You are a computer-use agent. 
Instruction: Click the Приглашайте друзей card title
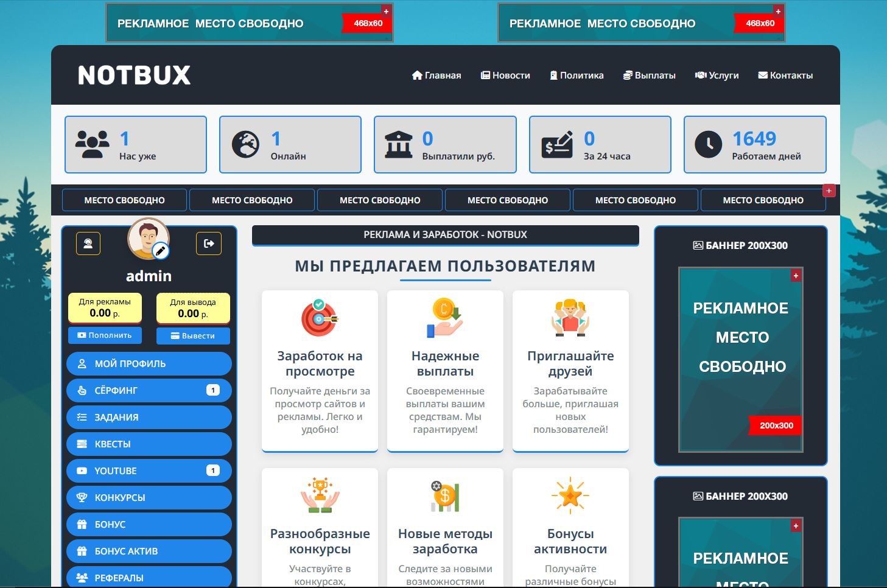click(x=570, y=363)
